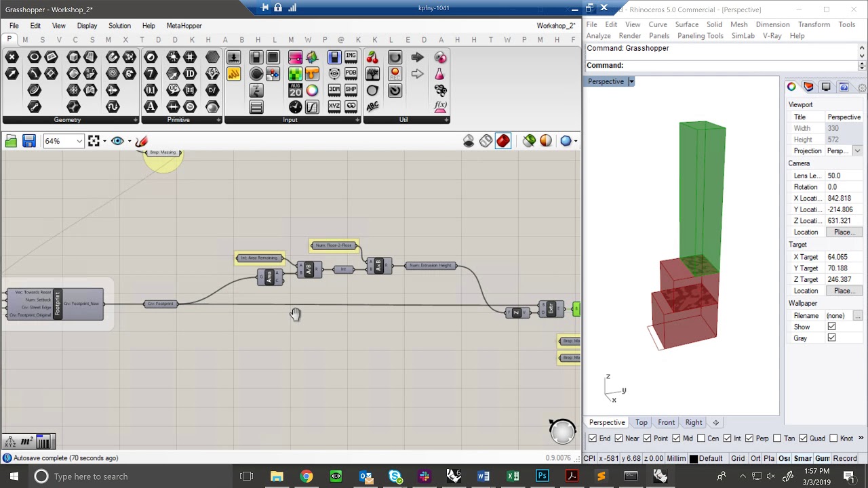The image size is (868, 488).
Task: Click Record History in status bar
Action: point(845,459)
